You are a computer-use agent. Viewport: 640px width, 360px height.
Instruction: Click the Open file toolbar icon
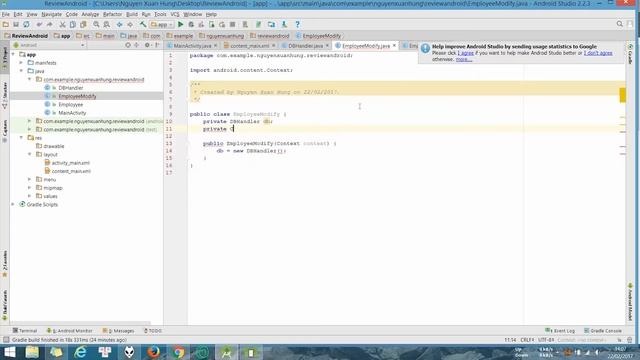[x=6, y=24]
